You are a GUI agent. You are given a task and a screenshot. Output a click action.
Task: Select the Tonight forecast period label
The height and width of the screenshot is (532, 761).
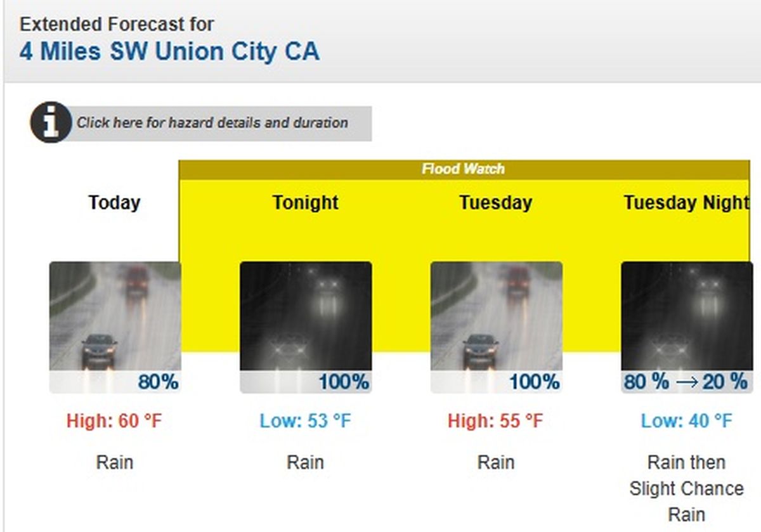pos(305,203)
